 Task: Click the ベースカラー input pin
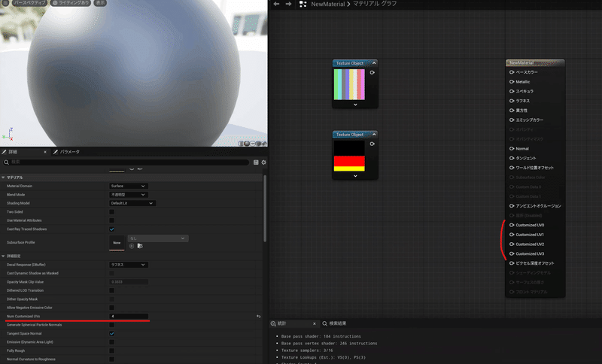[512, 72]
